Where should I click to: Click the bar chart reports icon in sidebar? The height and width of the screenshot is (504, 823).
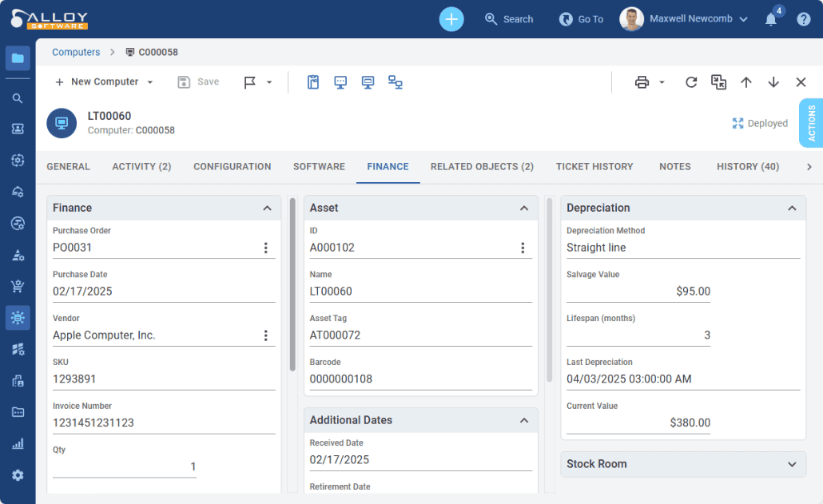17,443
